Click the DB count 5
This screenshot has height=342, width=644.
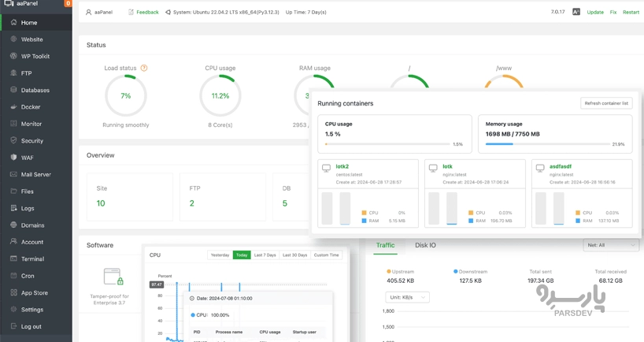(285, 203)
